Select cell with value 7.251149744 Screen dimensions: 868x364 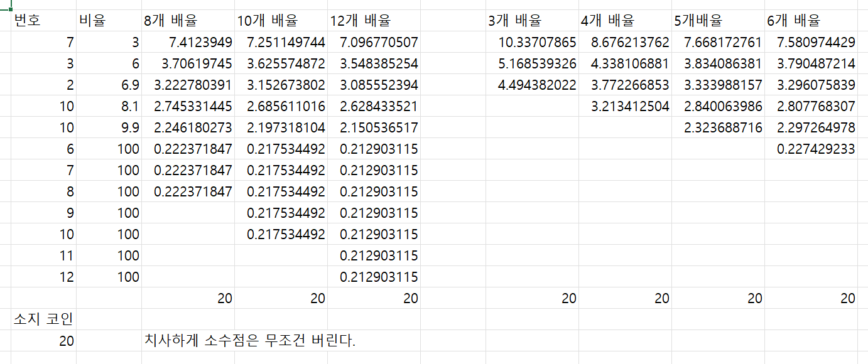[x=281, y=43]
